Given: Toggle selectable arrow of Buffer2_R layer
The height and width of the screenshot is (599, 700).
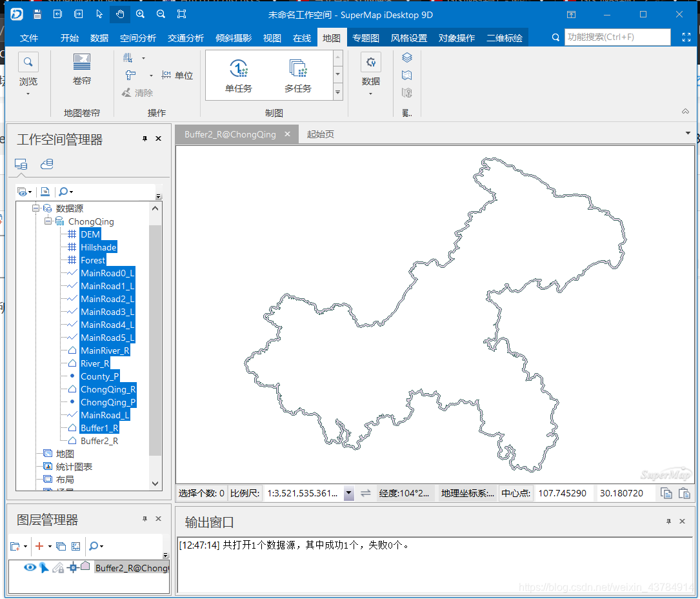Looking at the screenshot, I should [x=44, y=567].
